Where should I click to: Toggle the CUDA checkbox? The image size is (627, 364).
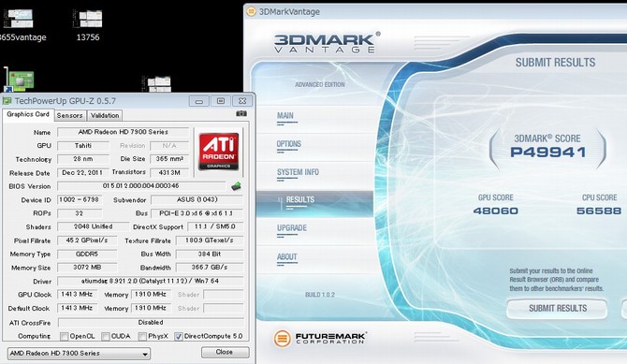106,337
